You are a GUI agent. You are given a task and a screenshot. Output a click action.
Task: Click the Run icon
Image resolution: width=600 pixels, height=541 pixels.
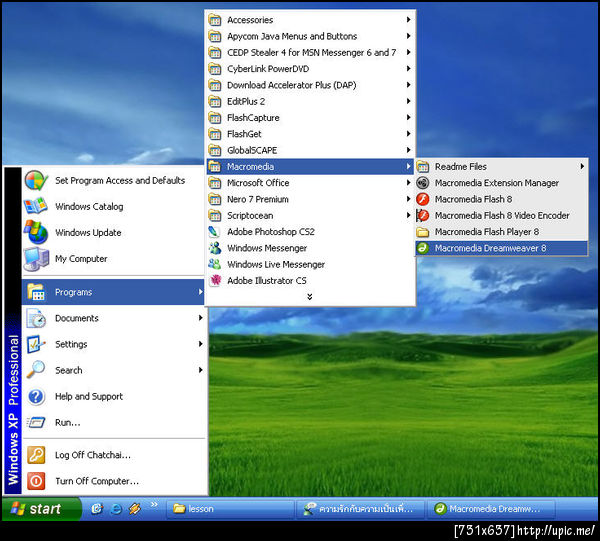coord(36,422)
